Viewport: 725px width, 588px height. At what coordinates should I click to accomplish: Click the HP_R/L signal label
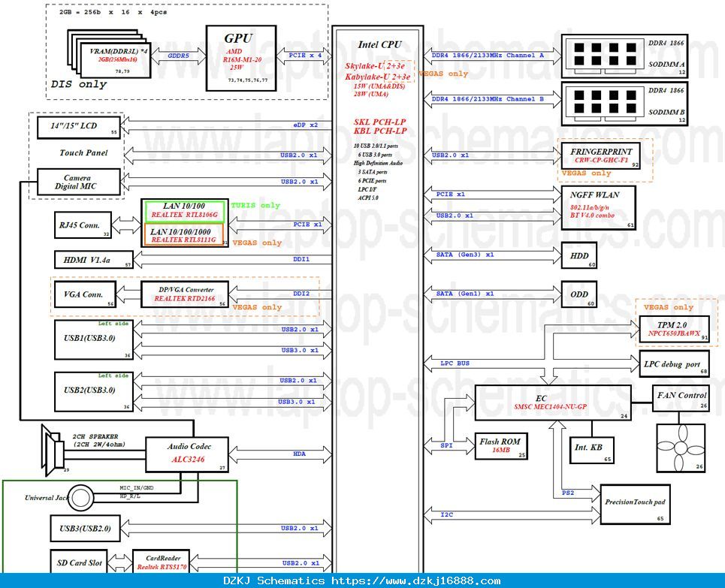click(130, 496)
